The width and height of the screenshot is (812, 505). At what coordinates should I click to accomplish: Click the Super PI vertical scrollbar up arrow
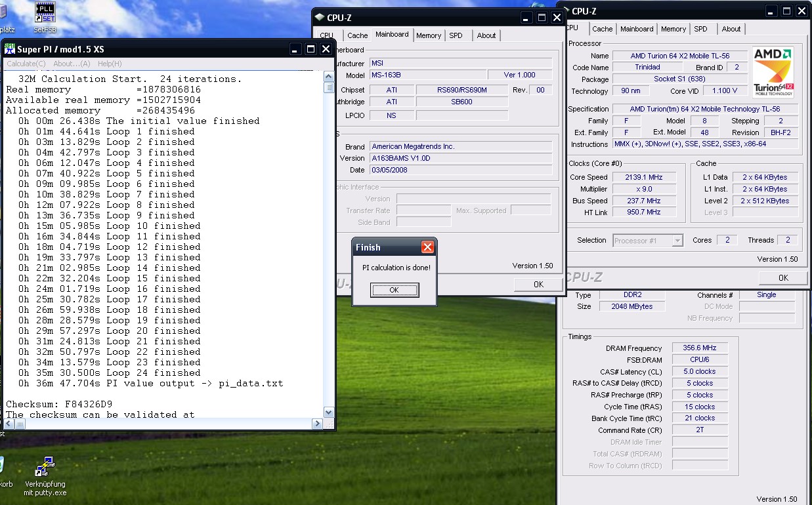[329, 76]
